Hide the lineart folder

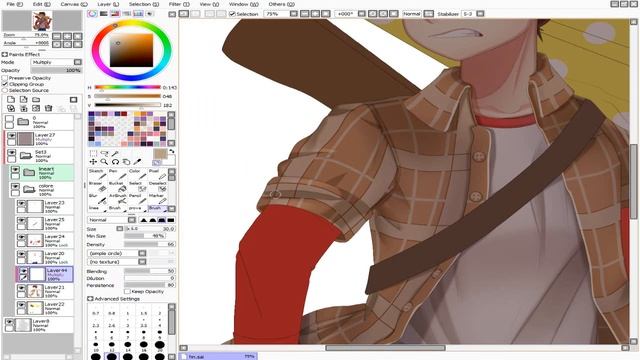[15, 170]
